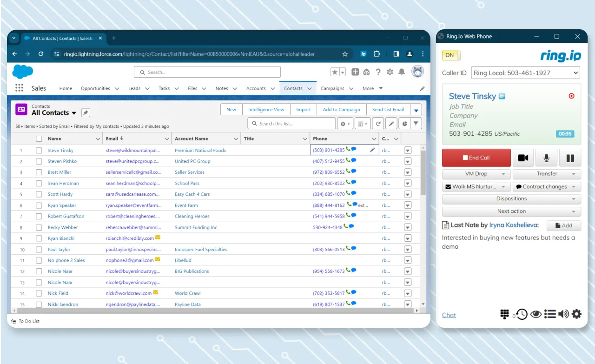Screen dimensions: 595x364
Task: Pause the call with the hold icon
Action: (570, 158)
